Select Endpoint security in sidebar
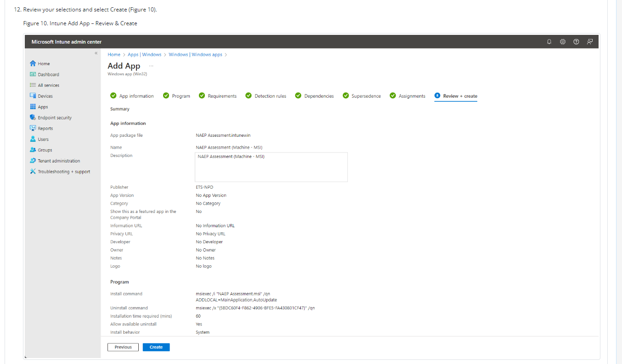This screenshot has width=622, height=364. (51, 118)
